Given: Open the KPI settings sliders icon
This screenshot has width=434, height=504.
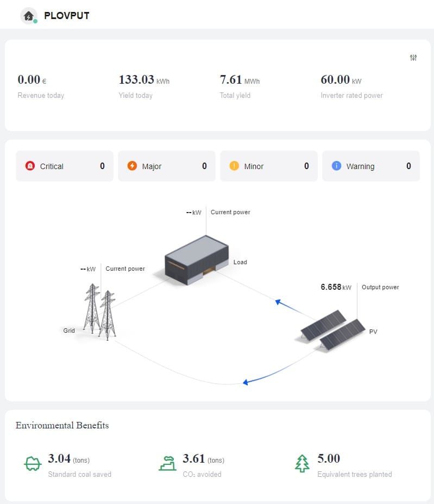Looking at the screenshot, I should coord(413,58).
